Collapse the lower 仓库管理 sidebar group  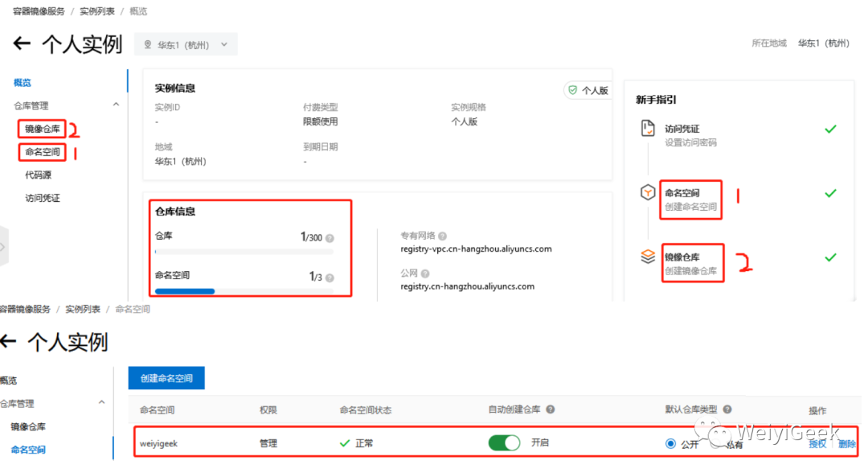(x=101, y=403)
